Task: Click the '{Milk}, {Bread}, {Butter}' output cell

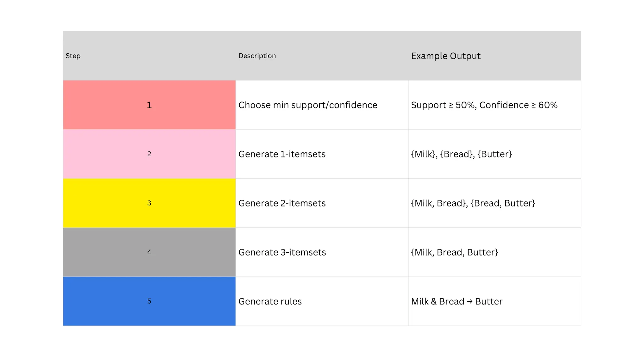Action: (461, 154)
